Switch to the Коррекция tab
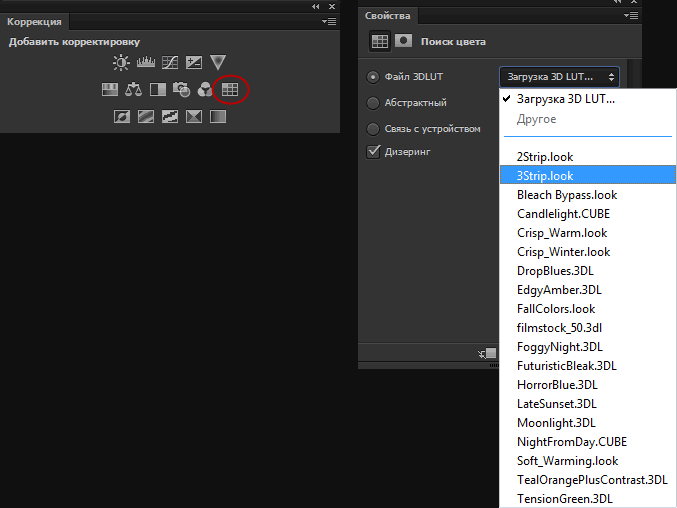This screenshot has height=508, width=677. pyautogui.click(x=34, y=22)
